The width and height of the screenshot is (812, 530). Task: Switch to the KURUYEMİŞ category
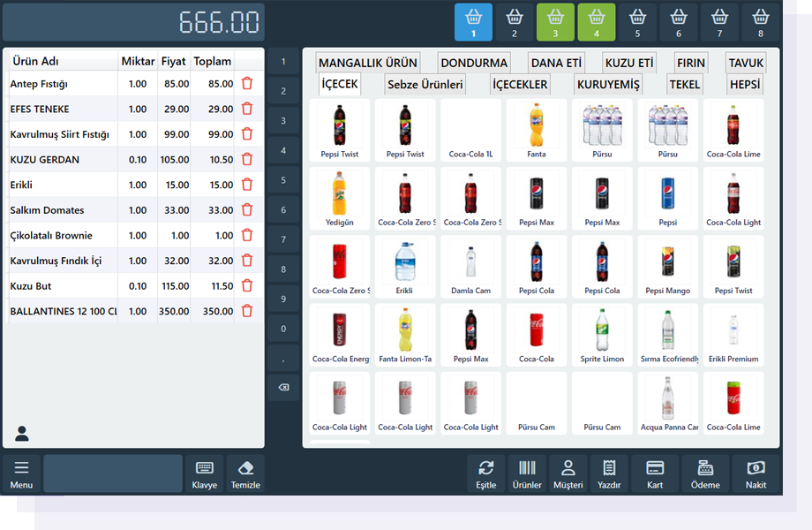(x=608, y=85)
